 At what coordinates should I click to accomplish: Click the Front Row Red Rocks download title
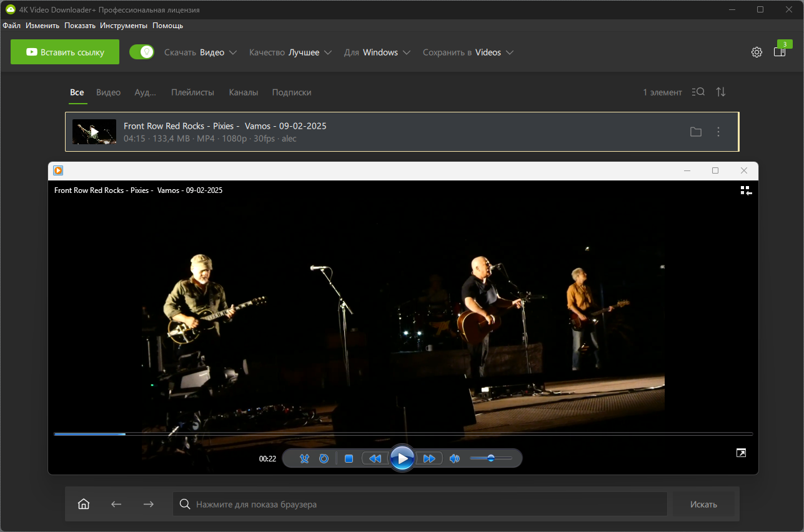coord(225,126)
